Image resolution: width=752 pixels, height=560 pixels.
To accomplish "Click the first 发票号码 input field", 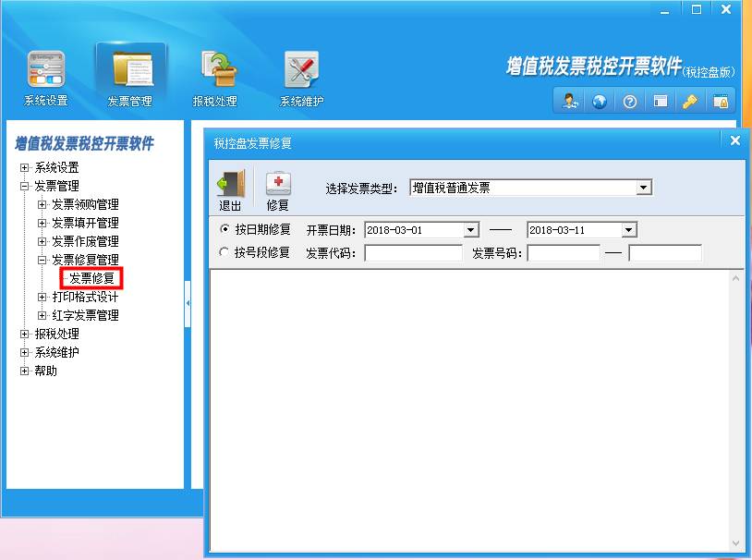I will click(564, 253).
